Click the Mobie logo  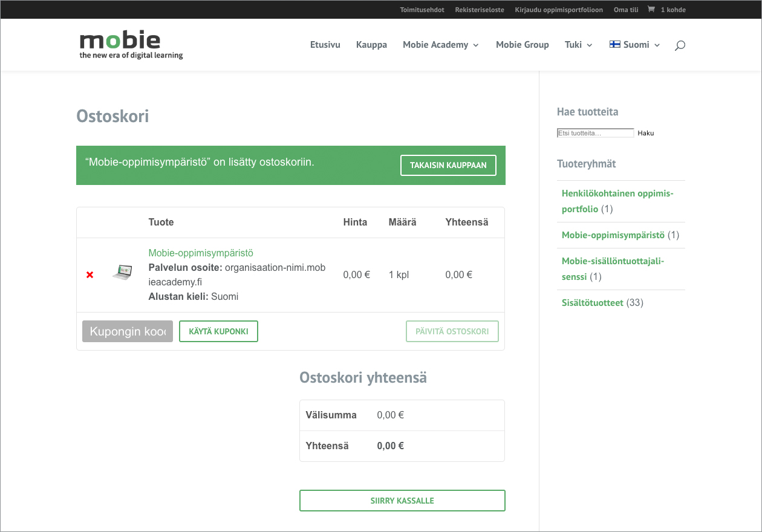click(131, 45)
